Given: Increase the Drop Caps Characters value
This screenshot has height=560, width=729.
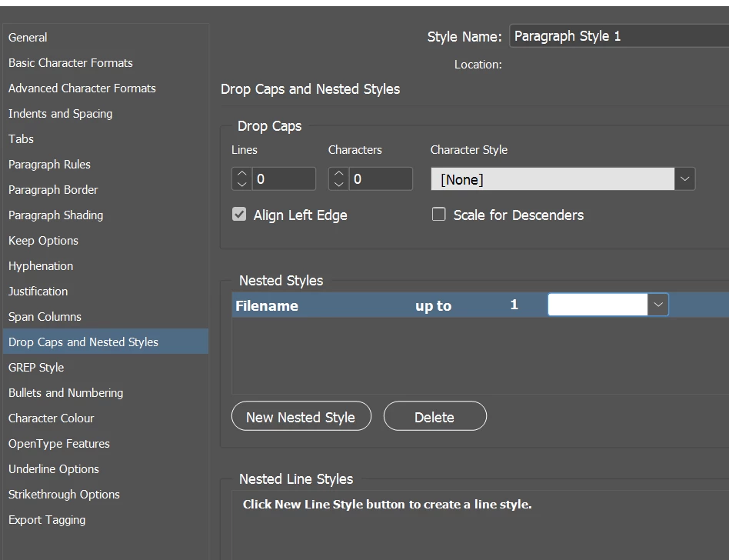Looking at the screenshot, I should [x=338, y=175].
